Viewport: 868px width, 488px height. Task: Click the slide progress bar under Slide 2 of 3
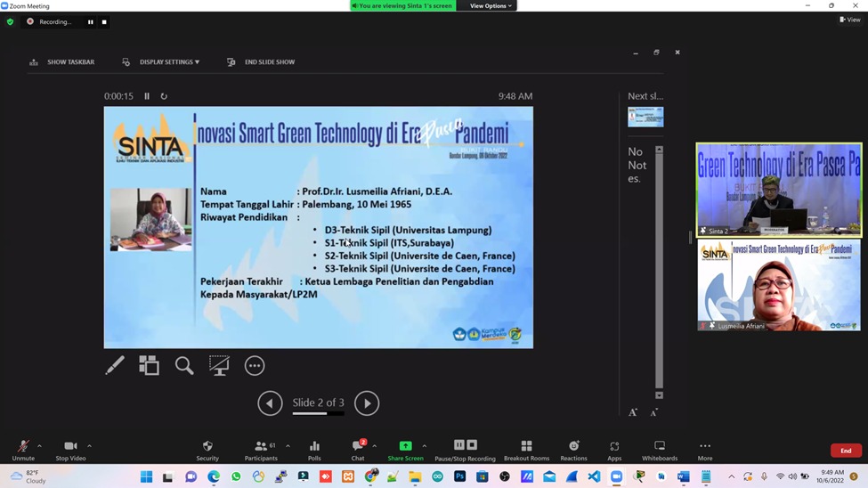[x=318, y=413]
